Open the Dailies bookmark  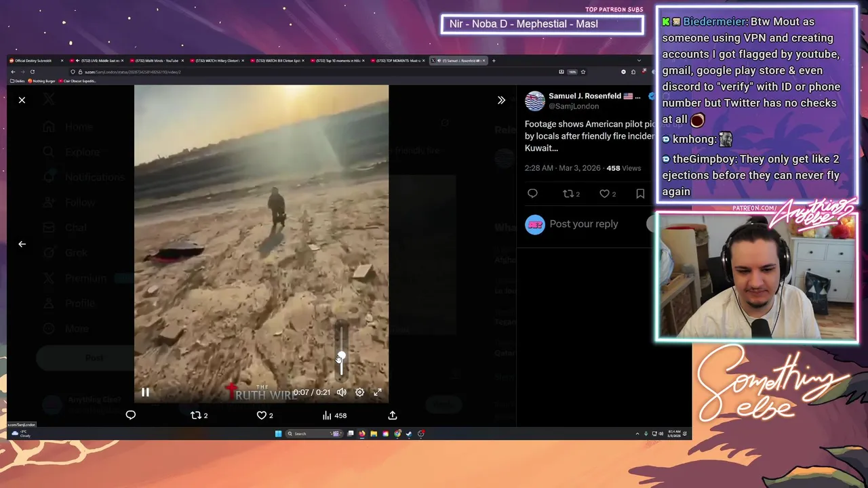[17, 81]
